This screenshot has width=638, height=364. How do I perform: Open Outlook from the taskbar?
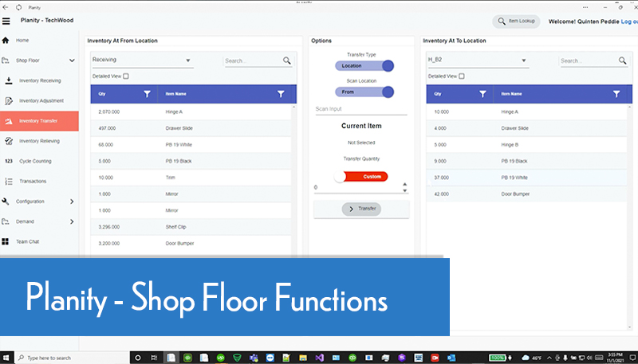451,358
